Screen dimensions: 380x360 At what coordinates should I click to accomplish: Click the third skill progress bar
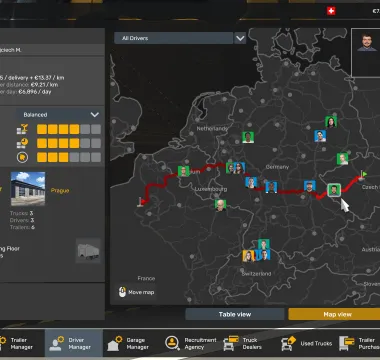(69, 157)
